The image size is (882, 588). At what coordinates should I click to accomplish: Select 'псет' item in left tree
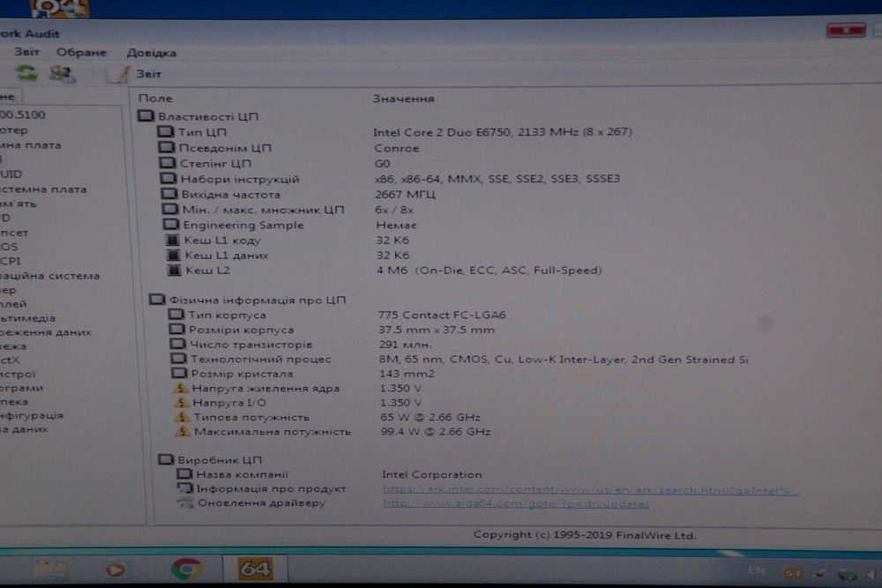pos(14,233)
